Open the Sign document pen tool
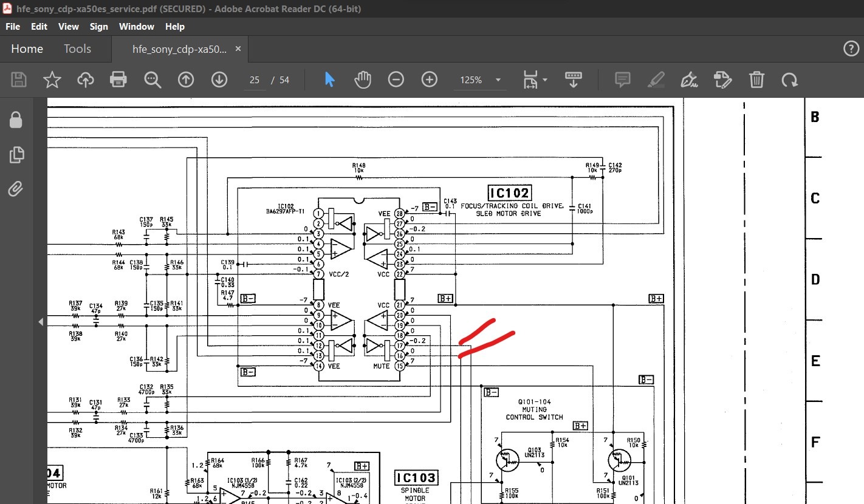The image size is (864, 504). click(x=689, y=80)
